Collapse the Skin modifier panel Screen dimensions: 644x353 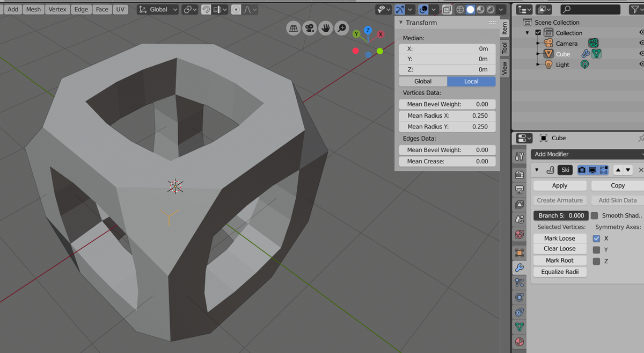pos(537,170)
